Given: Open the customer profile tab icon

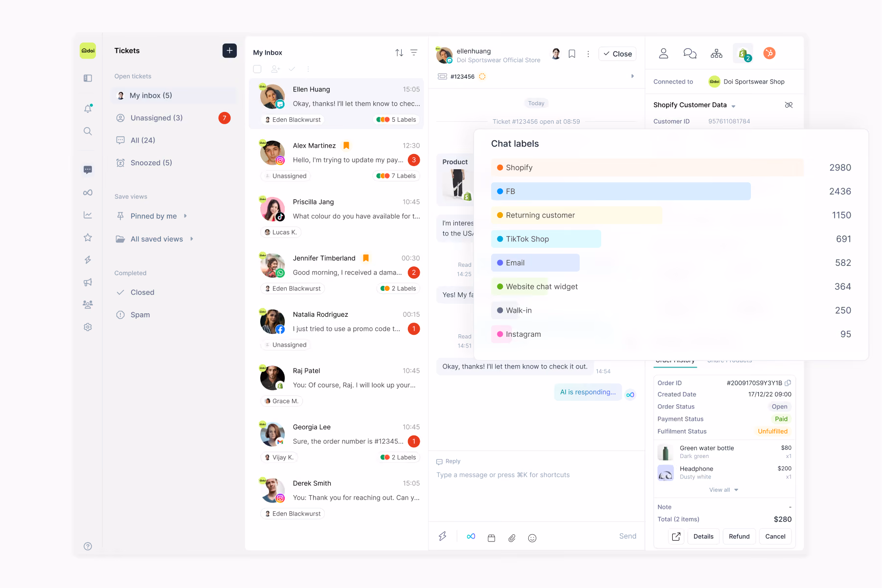Looking at the screenshot, I should 663,53.
